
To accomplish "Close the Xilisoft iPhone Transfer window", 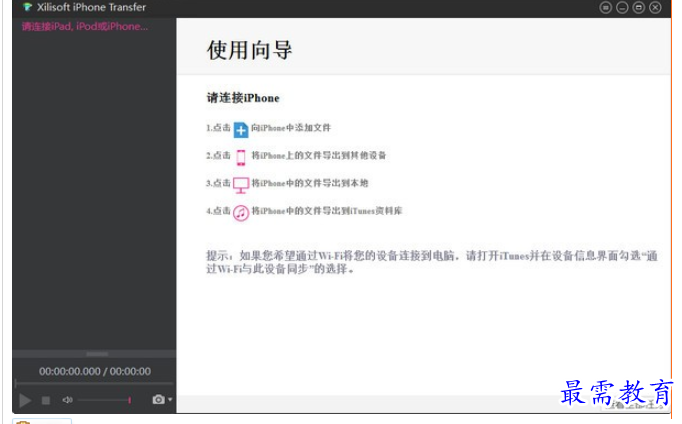I will (x=655, y=7).
